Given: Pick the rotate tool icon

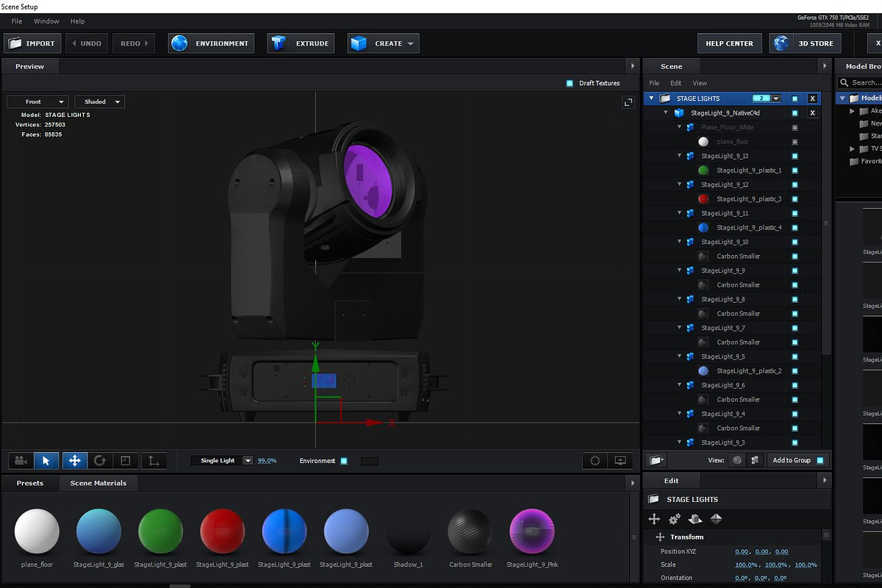Looking at the screenshot, I should 100,461.
